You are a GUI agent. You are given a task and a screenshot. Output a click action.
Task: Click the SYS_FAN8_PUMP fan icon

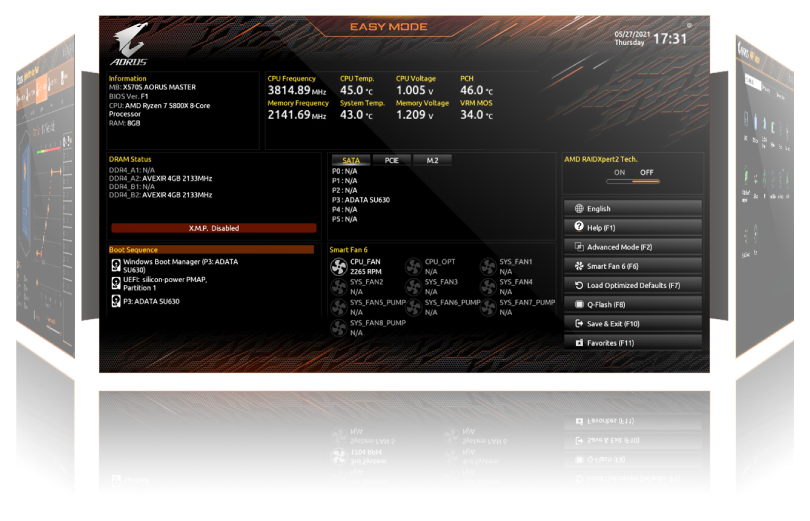coord(339,328)
